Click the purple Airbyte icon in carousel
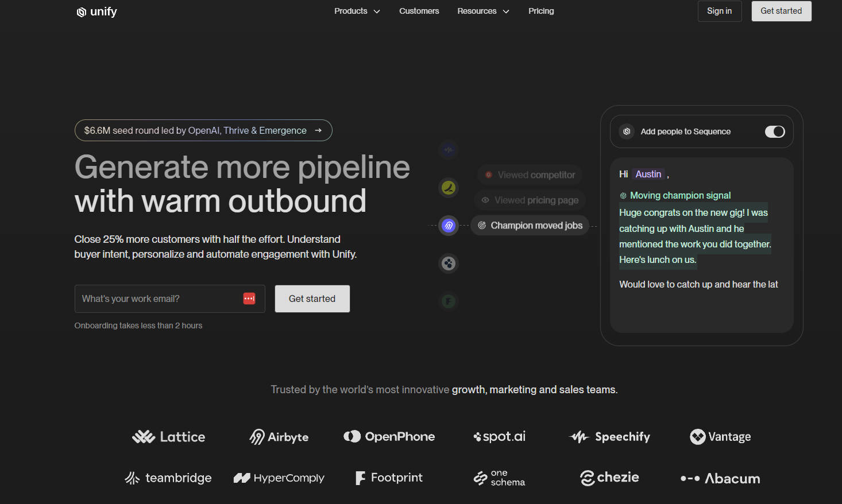Image resolution: width=842 pixels, height=504 pixels. (x=449, y=226)
